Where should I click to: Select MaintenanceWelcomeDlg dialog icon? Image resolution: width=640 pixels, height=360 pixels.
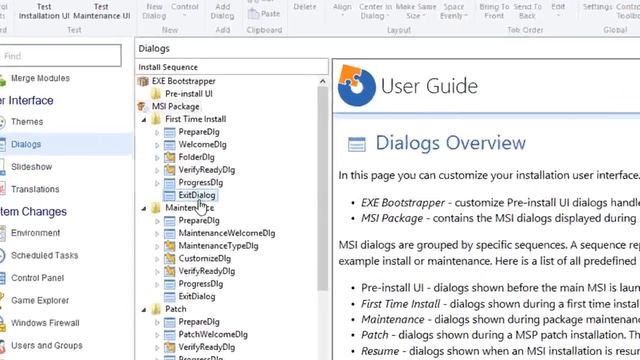click(169, 233)
